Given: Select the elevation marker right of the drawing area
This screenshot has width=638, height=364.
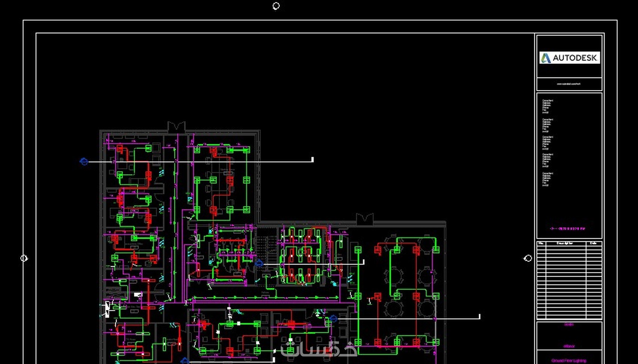Looking at the screenshot, I should (528, 258).
